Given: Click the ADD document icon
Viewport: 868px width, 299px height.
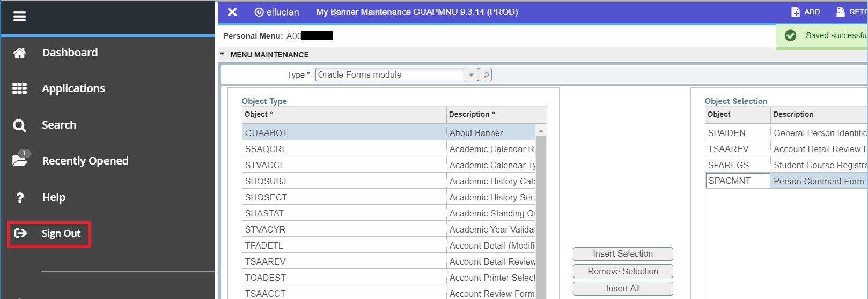Looking at the screenshot, I should [x=796, y=12].
